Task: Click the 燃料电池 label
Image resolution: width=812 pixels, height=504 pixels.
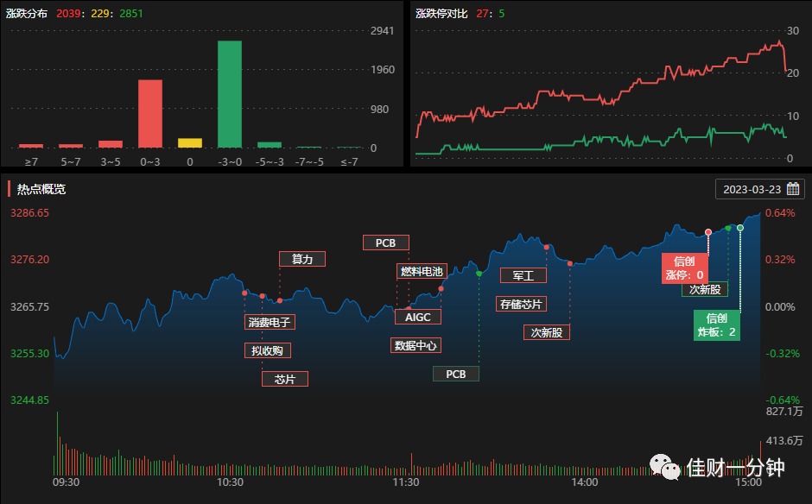Action: [422, 271]
